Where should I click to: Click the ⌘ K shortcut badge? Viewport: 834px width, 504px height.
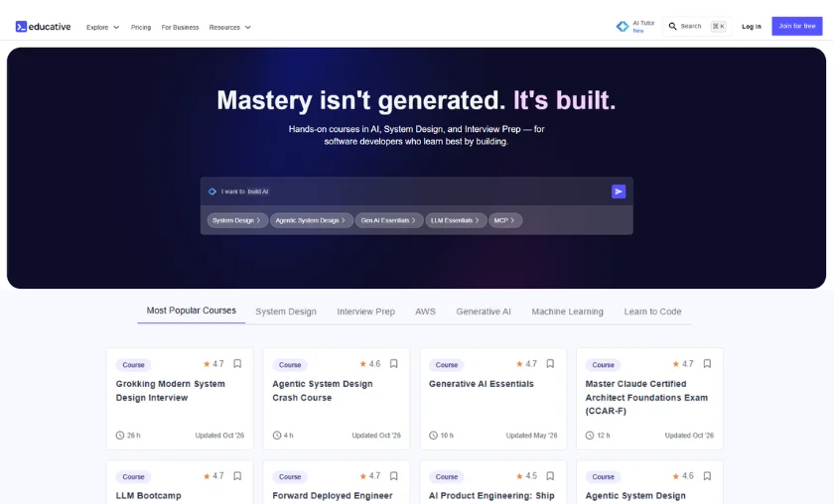[x=719, y=26]
